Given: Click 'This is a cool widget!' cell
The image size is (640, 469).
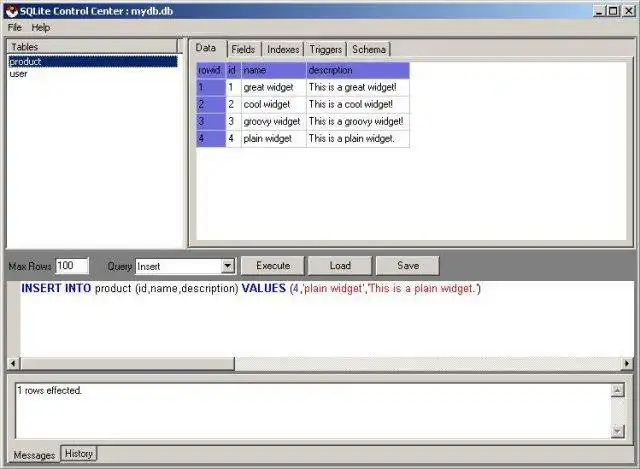Looking at the screenshot, I should pyautogui.click(x=358, y=104).
